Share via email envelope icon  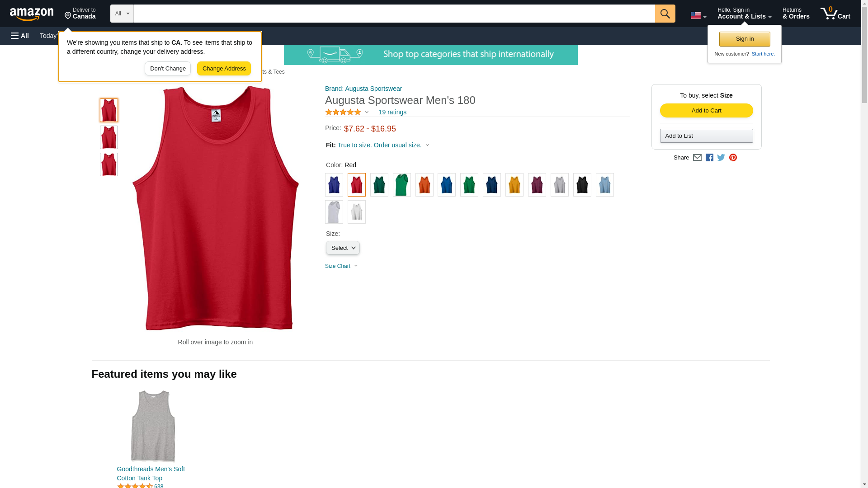(697, 158)
